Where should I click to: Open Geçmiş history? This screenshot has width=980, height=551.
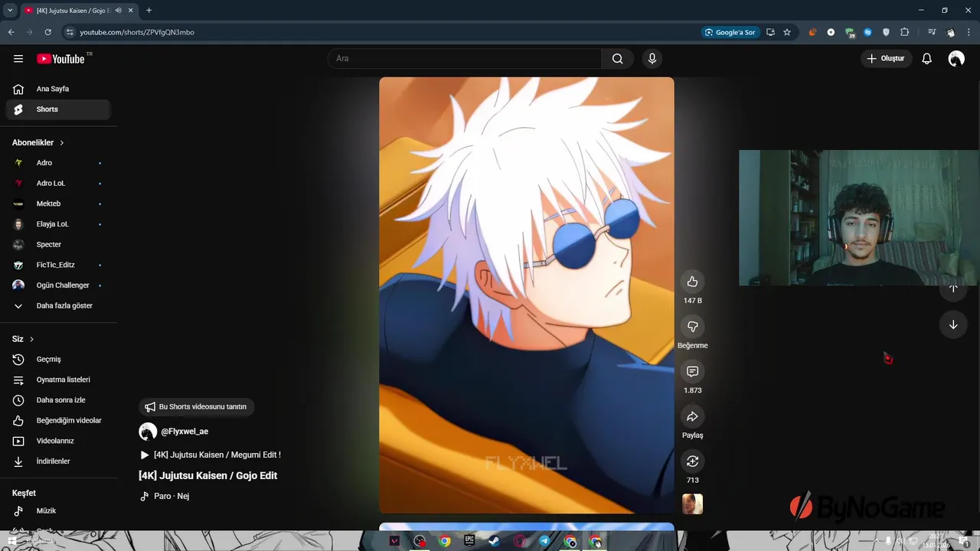(x=58, y=359)
